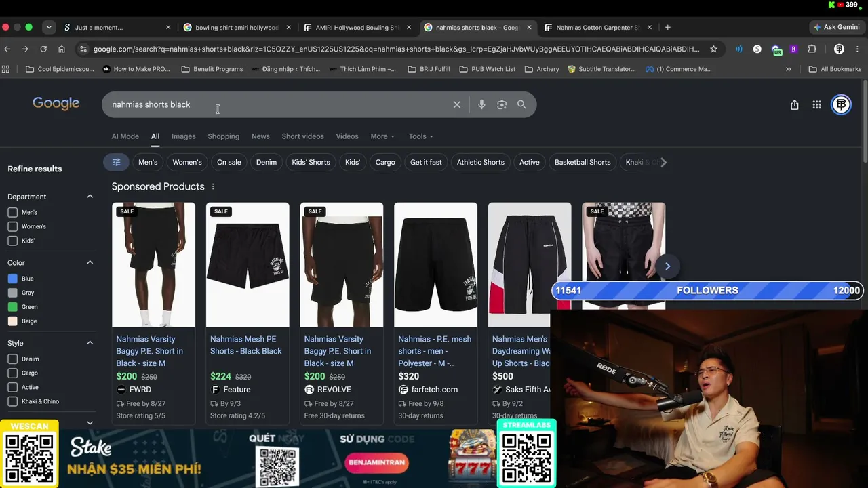This screenshot has width=868, height=488.
Task: Submit the search with the magnifier icon
Action: coord(521,104)
